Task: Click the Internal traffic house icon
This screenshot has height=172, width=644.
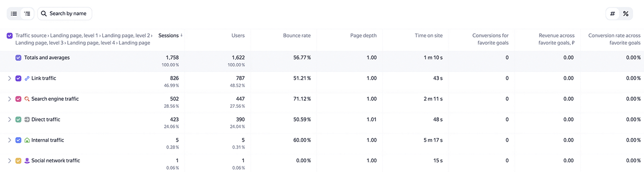Action: (27, 140)
